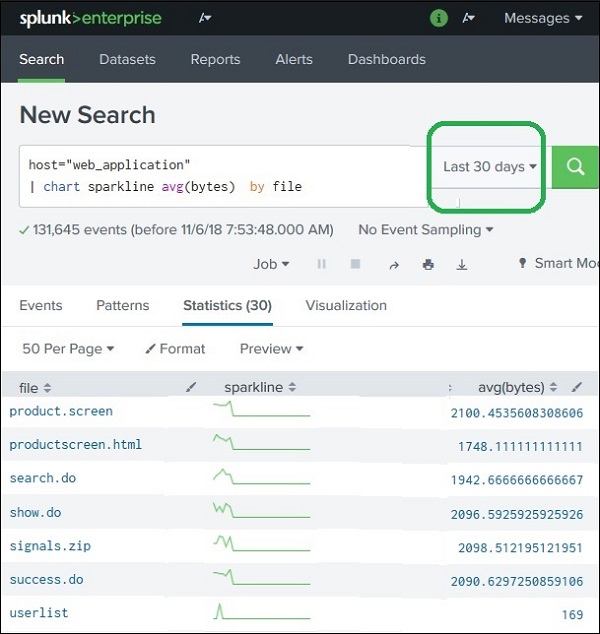Pause the running search job
The image size is (600, 634).
322,264
